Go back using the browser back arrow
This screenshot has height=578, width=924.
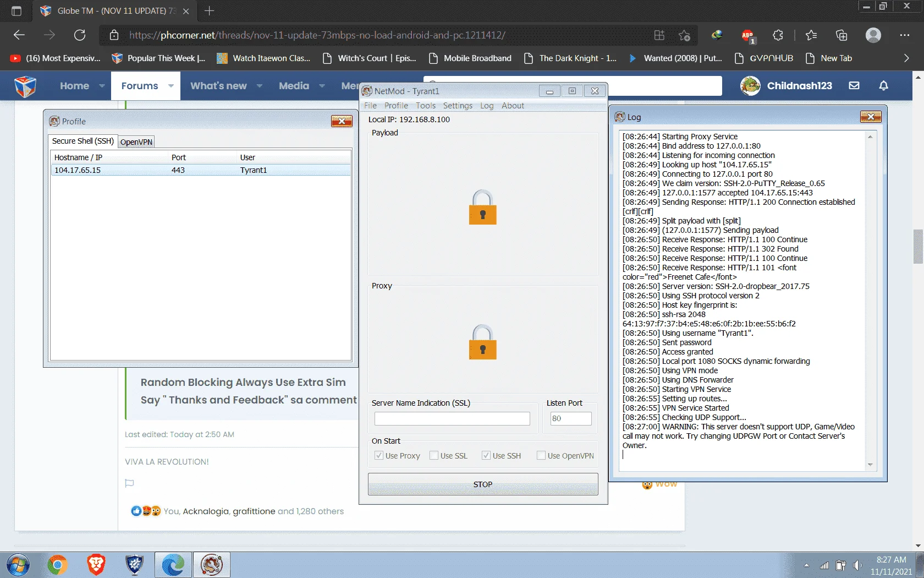(x=19, y=35)
